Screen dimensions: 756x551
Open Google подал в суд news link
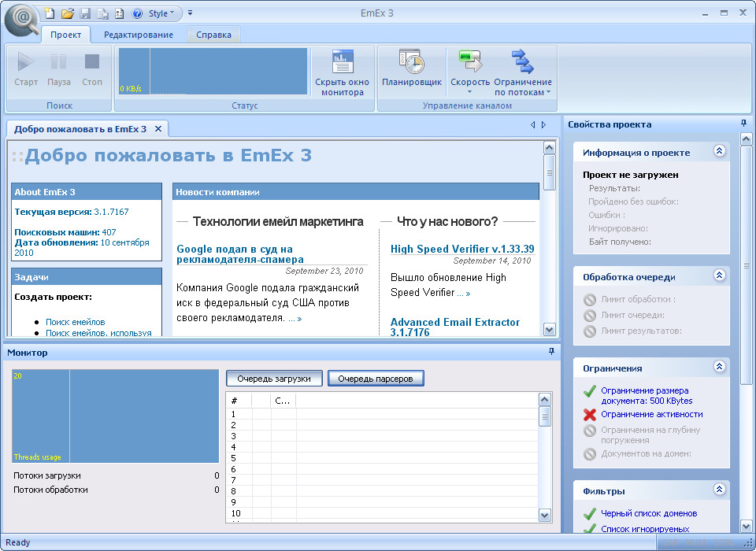pyautogui.click(x=240, y=254)
